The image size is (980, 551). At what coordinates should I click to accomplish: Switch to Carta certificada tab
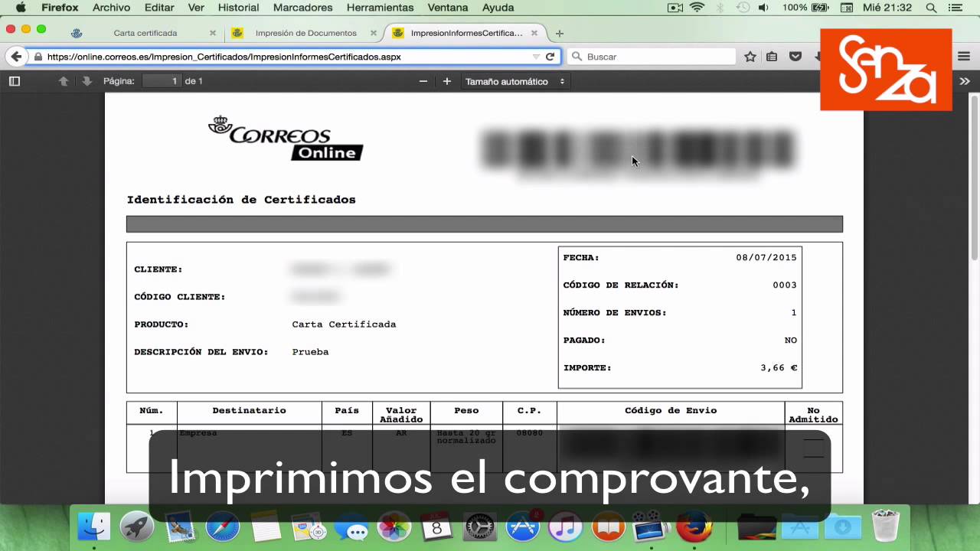[145, 34]
